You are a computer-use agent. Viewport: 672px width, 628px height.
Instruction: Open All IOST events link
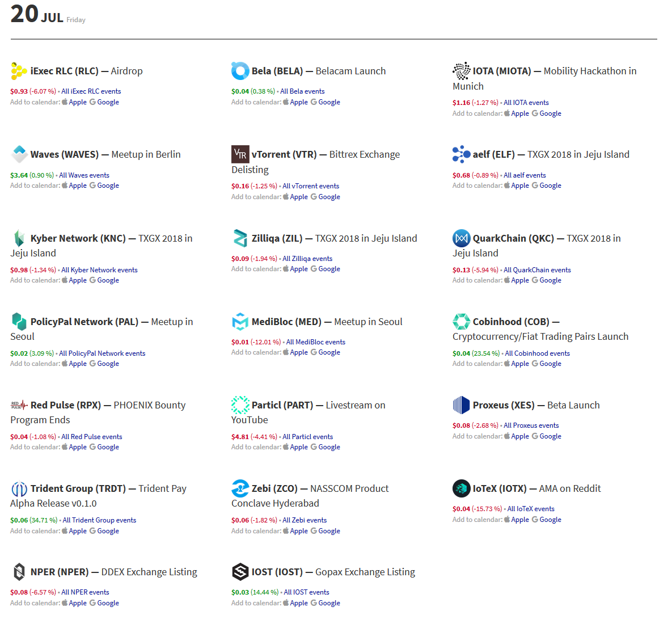pos(306,592)
